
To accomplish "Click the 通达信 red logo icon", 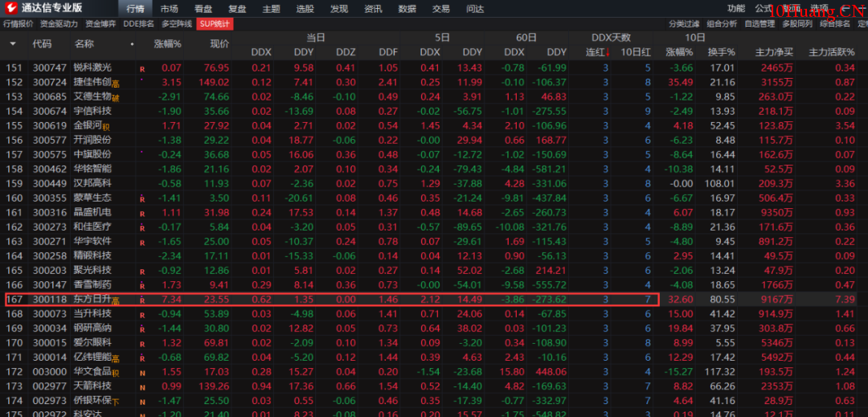I will point(10,8).
